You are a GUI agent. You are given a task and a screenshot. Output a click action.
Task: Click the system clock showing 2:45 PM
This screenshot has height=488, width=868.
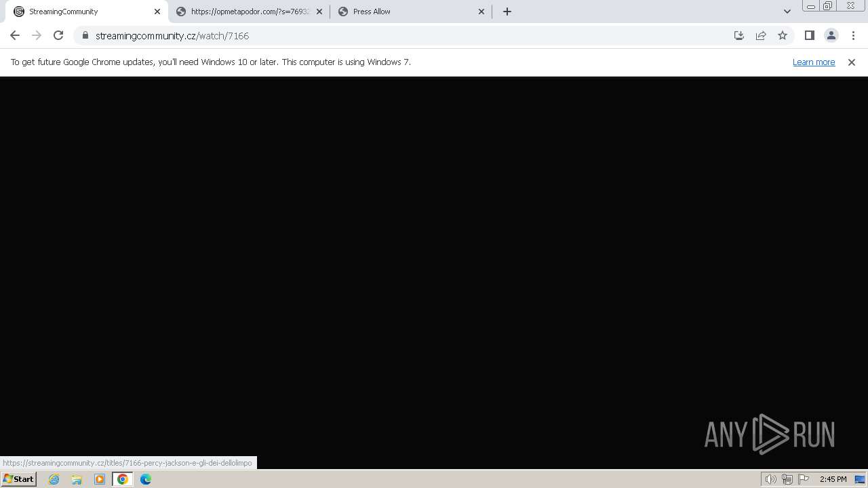tap(833, 479)
